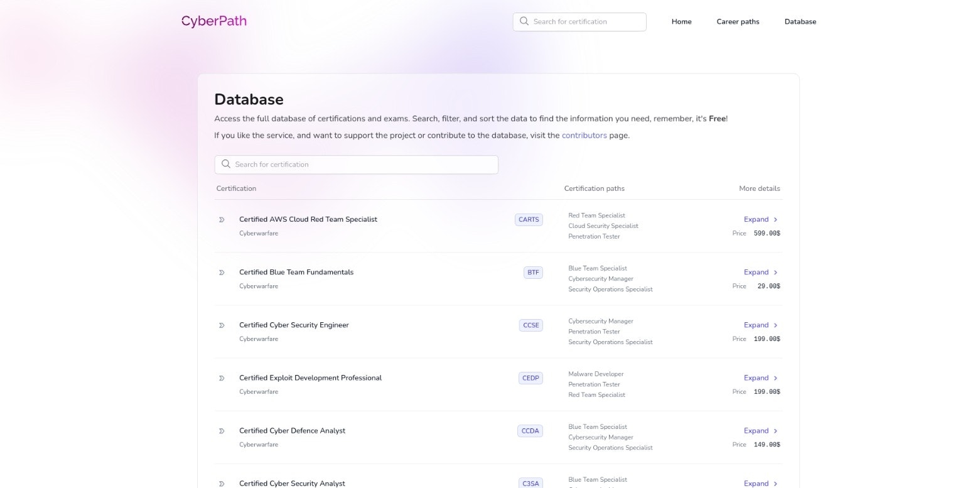Click Red Team Specialist path in CARTS row
980x488 pixels.
pos(596,215)
